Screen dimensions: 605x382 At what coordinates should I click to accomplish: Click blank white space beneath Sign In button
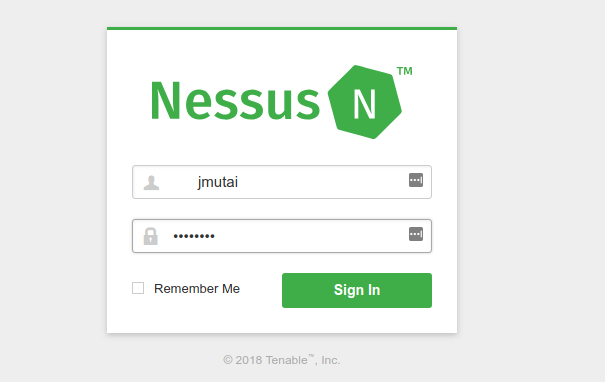[x=357, y=320]
